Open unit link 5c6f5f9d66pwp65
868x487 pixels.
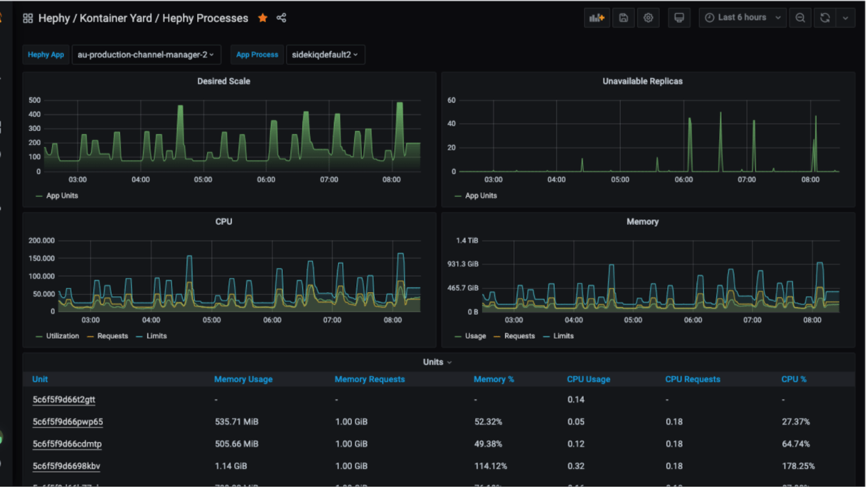tap(68, 422)
